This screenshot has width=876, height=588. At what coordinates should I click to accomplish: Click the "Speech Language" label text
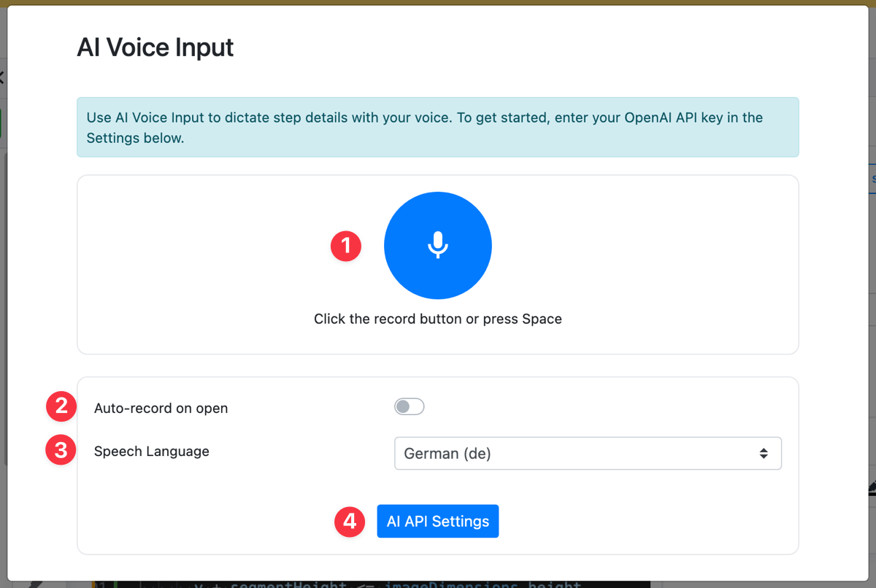152,452
